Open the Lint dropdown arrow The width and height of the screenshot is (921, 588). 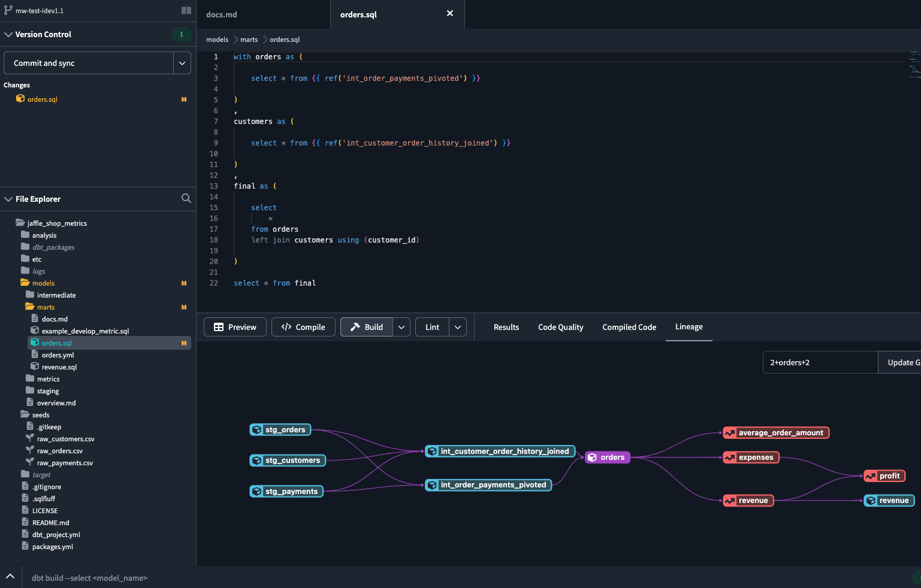coord(457,327)
